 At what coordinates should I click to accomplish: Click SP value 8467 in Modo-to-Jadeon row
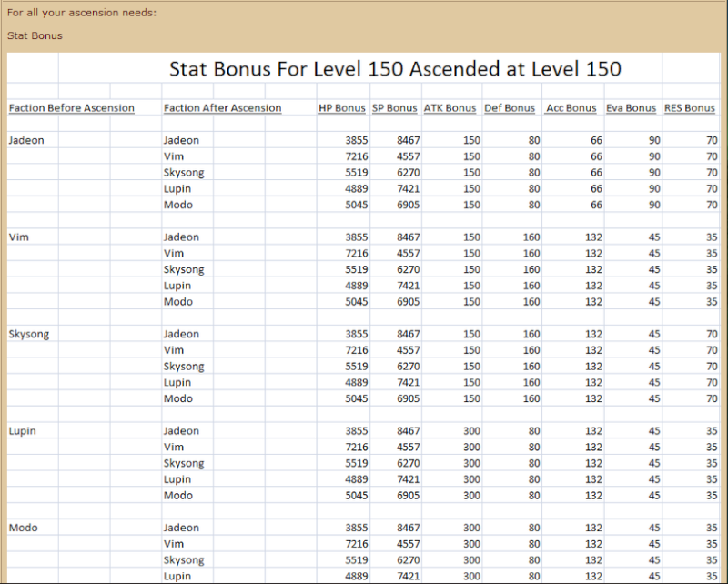408,528
